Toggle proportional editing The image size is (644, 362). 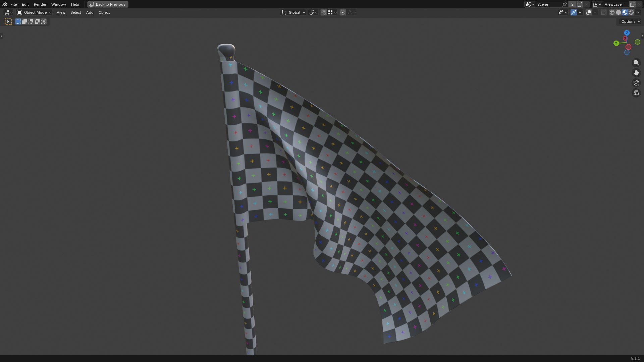point(343,12)
